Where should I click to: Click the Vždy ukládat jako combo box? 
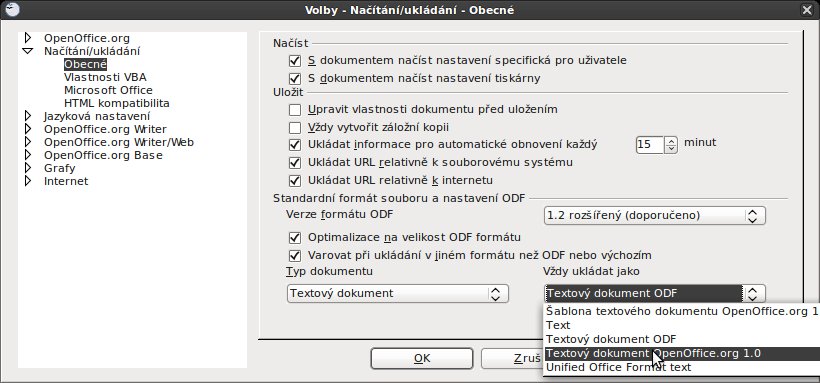pos(654,293)
